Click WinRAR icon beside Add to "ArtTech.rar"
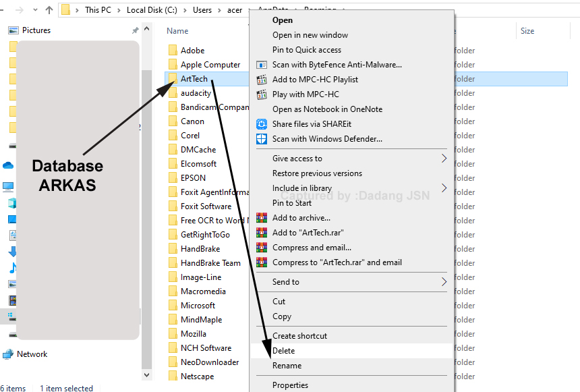The width and height of the screenshot is (580, 392). click(262, 233)
